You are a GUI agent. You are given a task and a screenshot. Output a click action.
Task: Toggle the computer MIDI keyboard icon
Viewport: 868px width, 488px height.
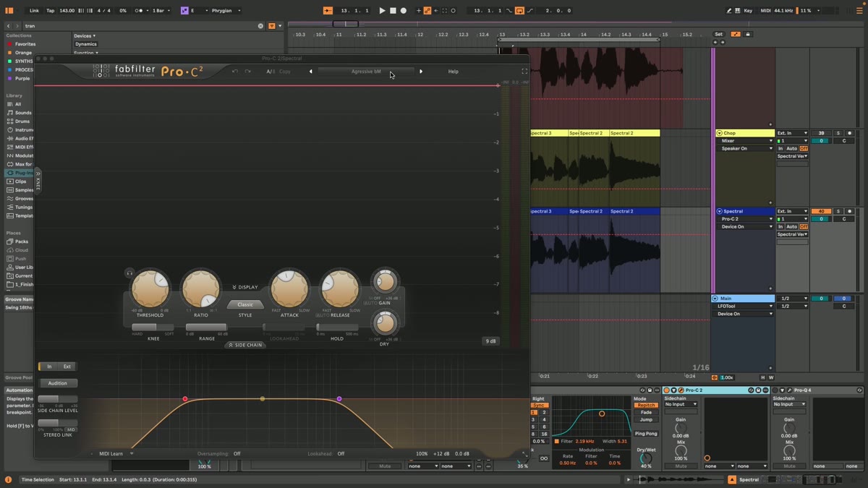[x=737, y=11]
